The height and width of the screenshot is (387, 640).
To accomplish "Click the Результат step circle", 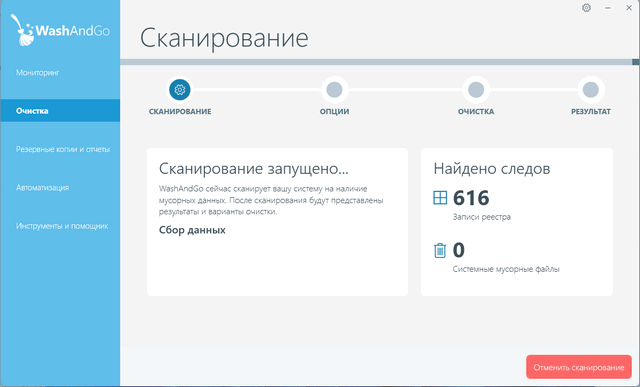I will [591, 89].
